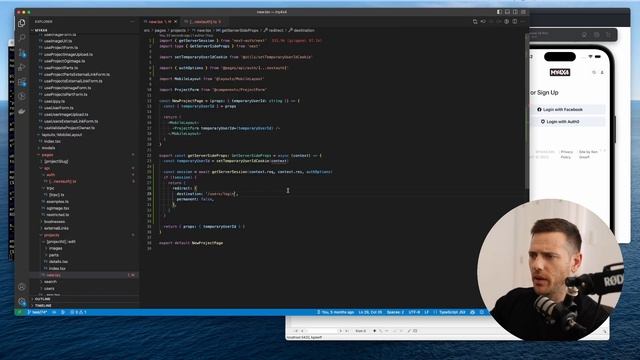Open the useProjectForm.ts file
Screen dimensions: 640x360
(61, 47)
